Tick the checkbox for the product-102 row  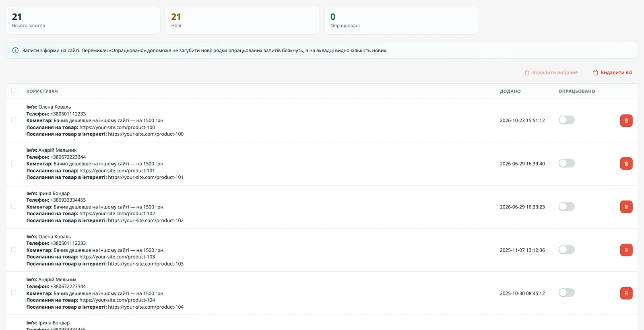(14, 206)
